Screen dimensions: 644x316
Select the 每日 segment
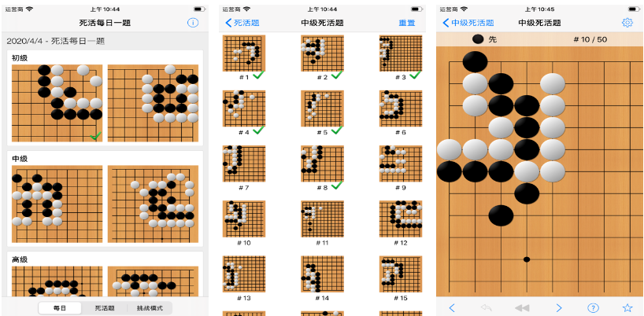[x=60, y=308]
